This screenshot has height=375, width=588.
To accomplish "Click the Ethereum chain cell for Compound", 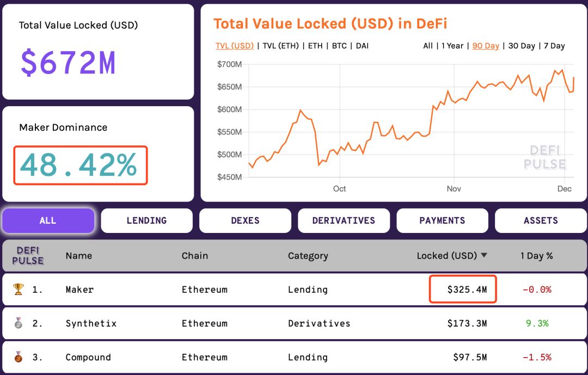I will 205,357.
